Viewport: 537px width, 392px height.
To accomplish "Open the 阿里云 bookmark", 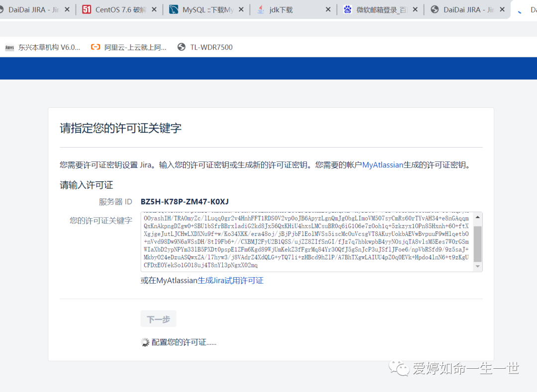I will (128, 47).
